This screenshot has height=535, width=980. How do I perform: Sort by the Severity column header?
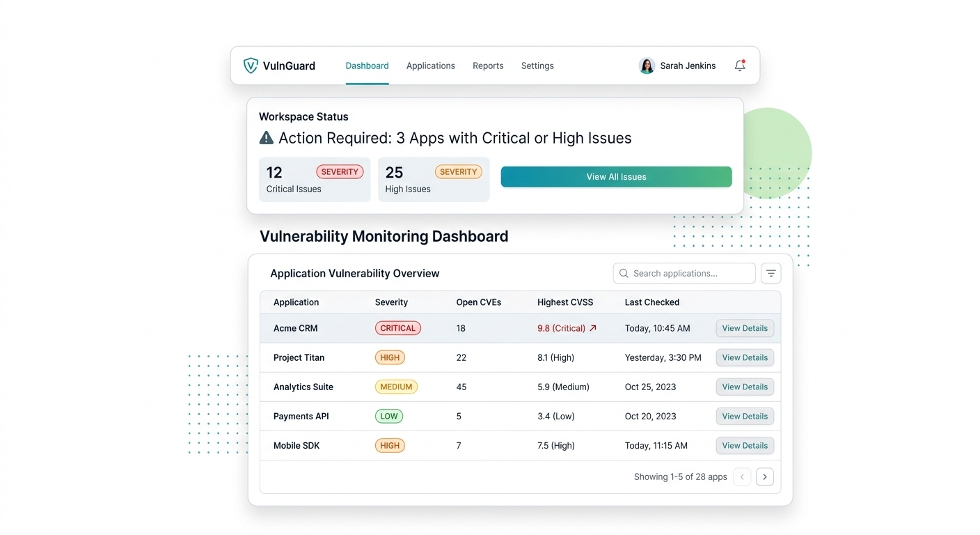coord(391,302)
